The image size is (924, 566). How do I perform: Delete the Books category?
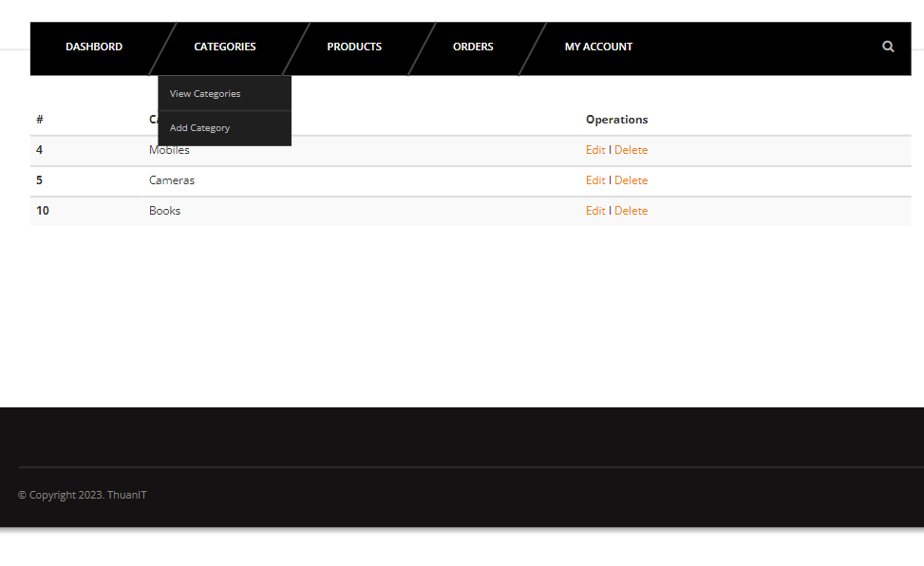[631, 210]
